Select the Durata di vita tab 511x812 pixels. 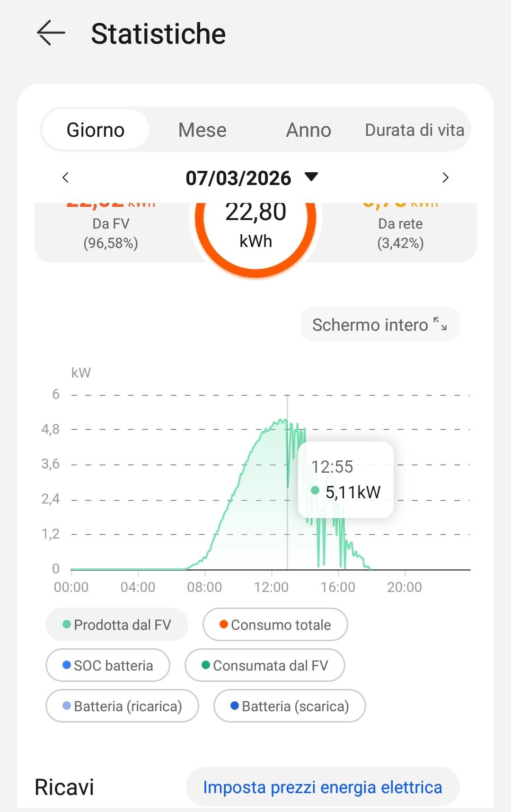[414, 130]
